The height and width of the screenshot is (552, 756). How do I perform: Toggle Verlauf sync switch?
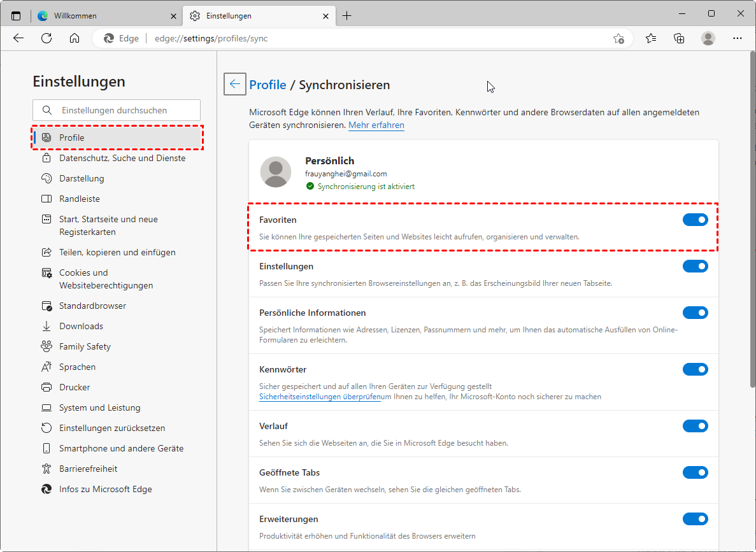tap(695, 426)
